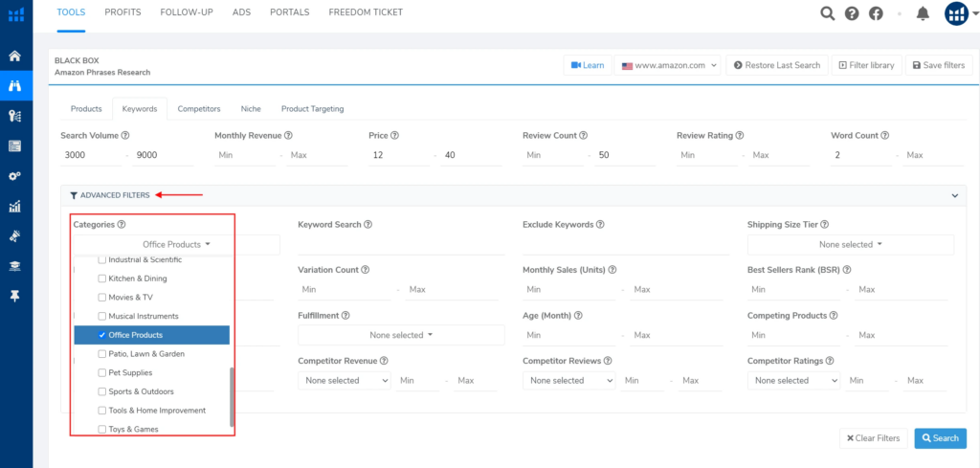Click the Competing Products help icon
Image resolution: width=980 pixels, height=468 pixels.
click(834, 316)
